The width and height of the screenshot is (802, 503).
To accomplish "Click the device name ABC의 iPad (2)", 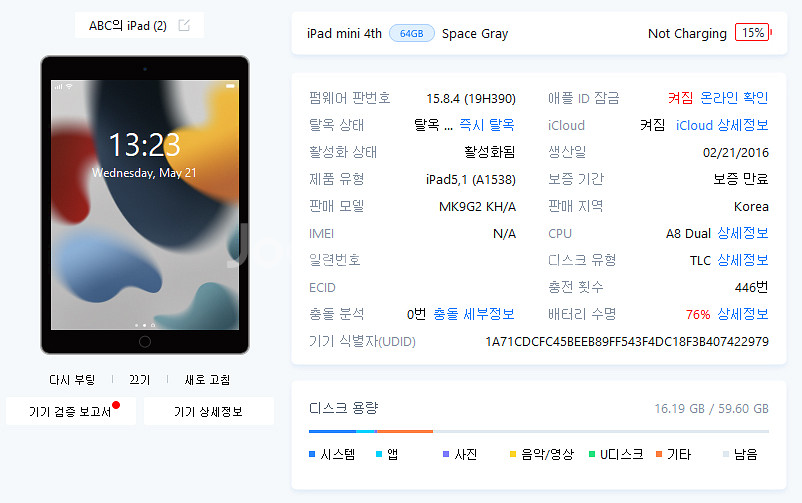I will point(128,26).
